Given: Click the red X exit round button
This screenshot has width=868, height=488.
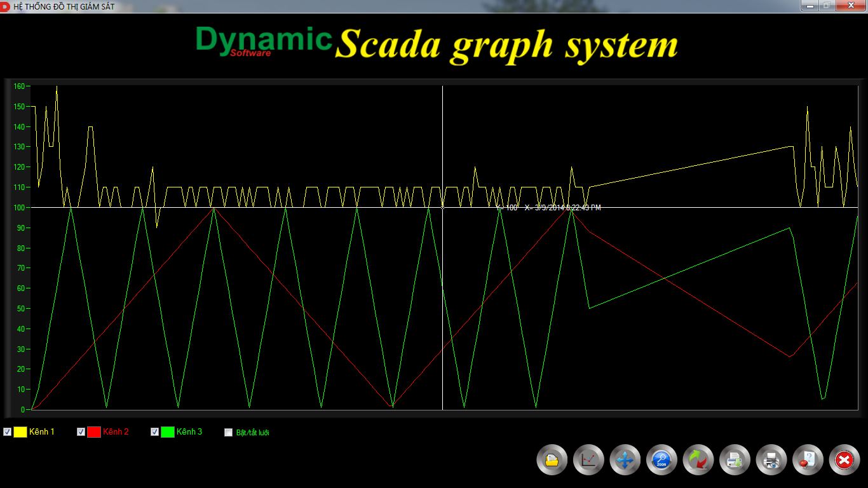Looking at the screenshot, I should [844, 460].
